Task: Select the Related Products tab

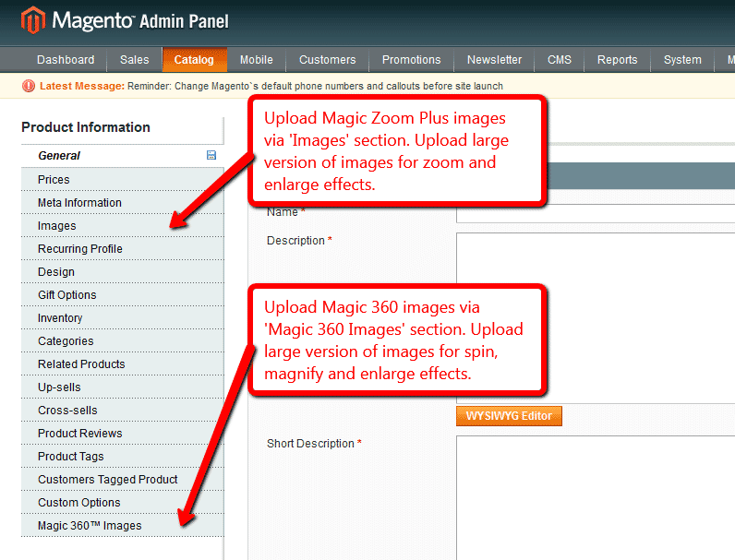Action: pos(122,363)
